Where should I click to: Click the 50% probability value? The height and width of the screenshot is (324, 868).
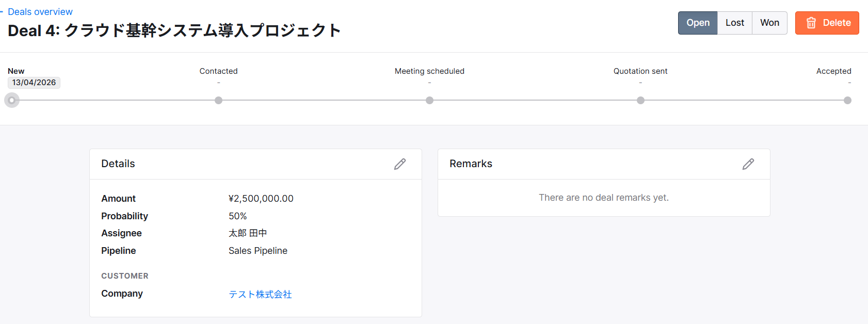(x=238, y=216)
